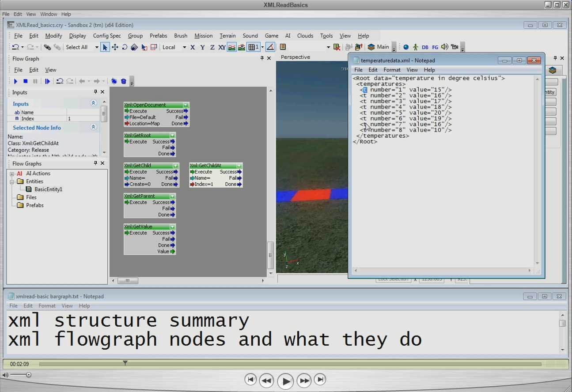
Task: Click the green Character editor icon
Action: [x=415, y=47]
